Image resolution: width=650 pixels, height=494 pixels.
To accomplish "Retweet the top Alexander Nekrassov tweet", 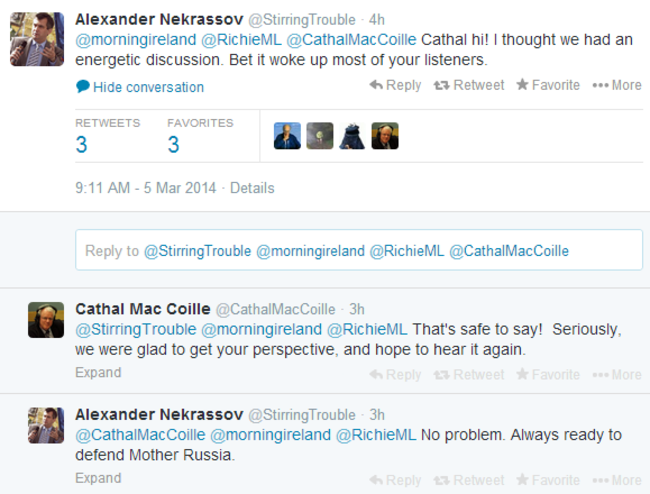I will click(468, 86).
